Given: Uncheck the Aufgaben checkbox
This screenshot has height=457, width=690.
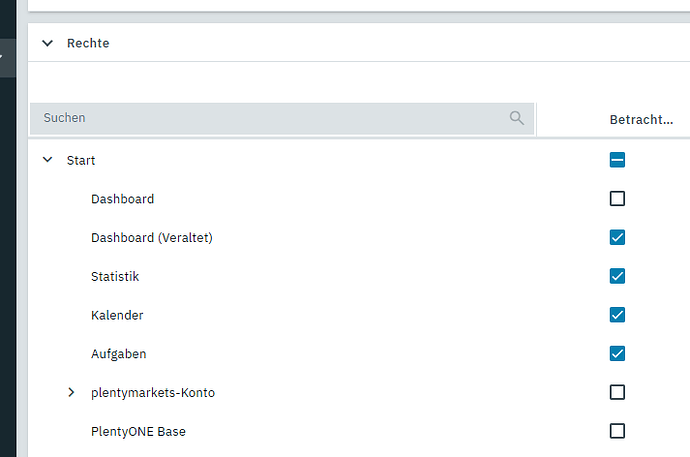Looking at the screenshot, I should coord(617,353).
